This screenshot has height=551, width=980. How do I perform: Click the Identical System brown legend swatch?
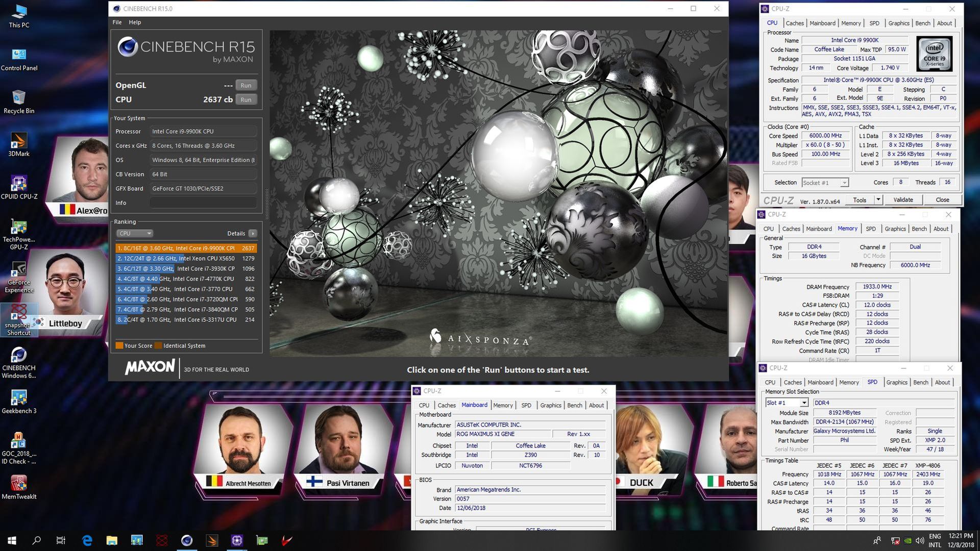pyautogui.click(x=158, y=345)
